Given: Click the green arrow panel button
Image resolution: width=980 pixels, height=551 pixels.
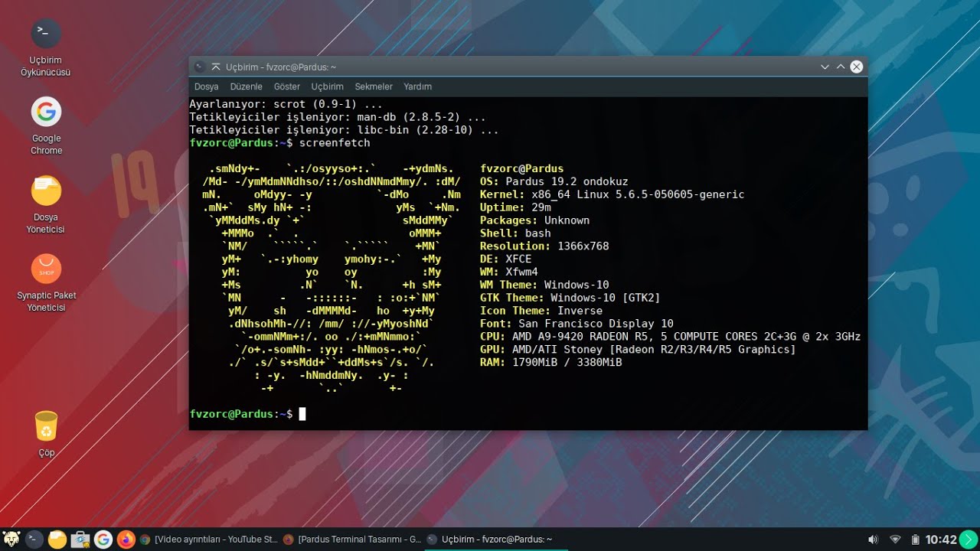Looking at the screenshot, I should [969, 540].
